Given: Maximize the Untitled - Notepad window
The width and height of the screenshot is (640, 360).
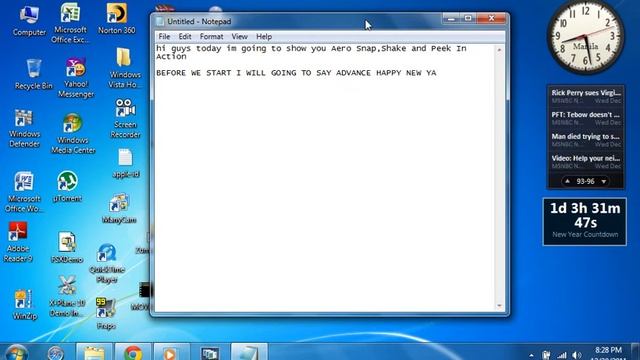Looking at the screenshot, I should coord(468,18).
